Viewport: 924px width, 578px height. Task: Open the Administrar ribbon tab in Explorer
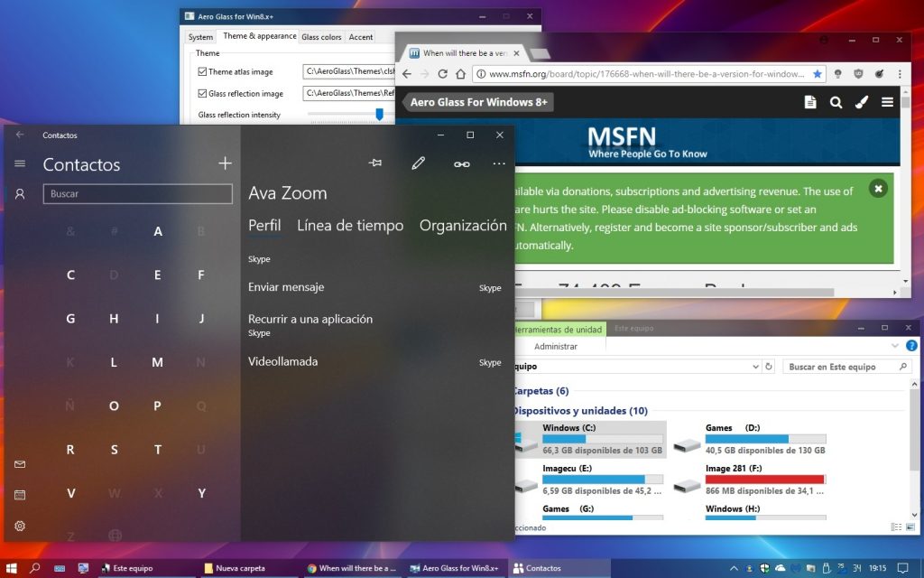click(x=556, y=346)
